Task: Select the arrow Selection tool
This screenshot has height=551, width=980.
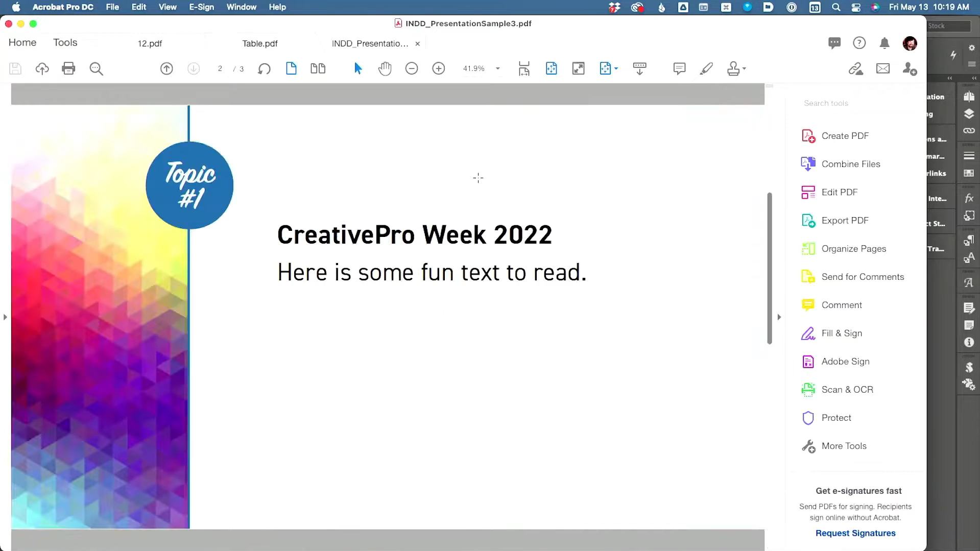Action: [x=358, y=68]
